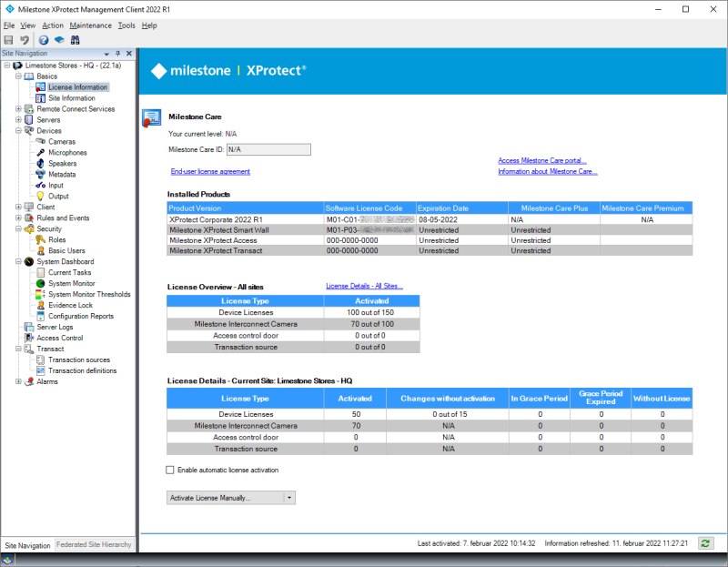Open the Activate License Manually dropdown arrow

[x=289, y=498]
